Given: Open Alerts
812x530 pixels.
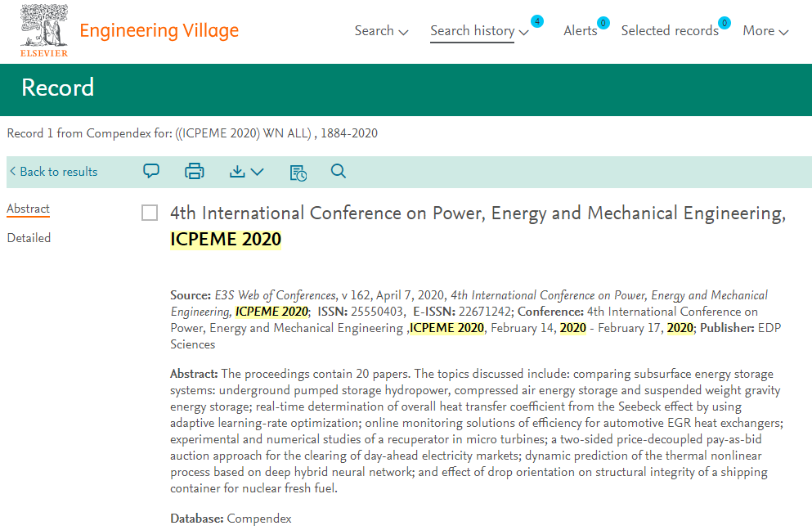Looking at the screenshot, I should click(580, 30).
